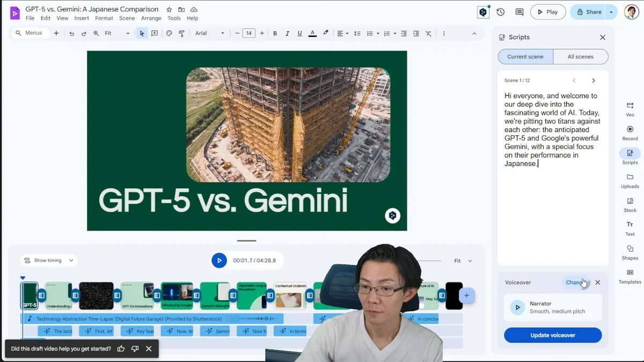The width and height of the screenshot is (644, 362).
Task: Open the comments icon in the header
Action: [x=519, y=12]
